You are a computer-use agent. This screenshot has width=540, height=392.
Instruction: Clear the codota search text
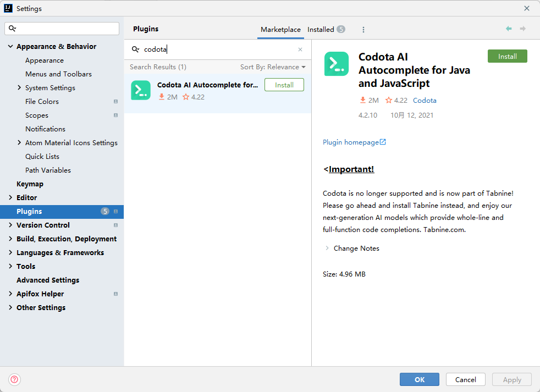(x=300, y=49)
